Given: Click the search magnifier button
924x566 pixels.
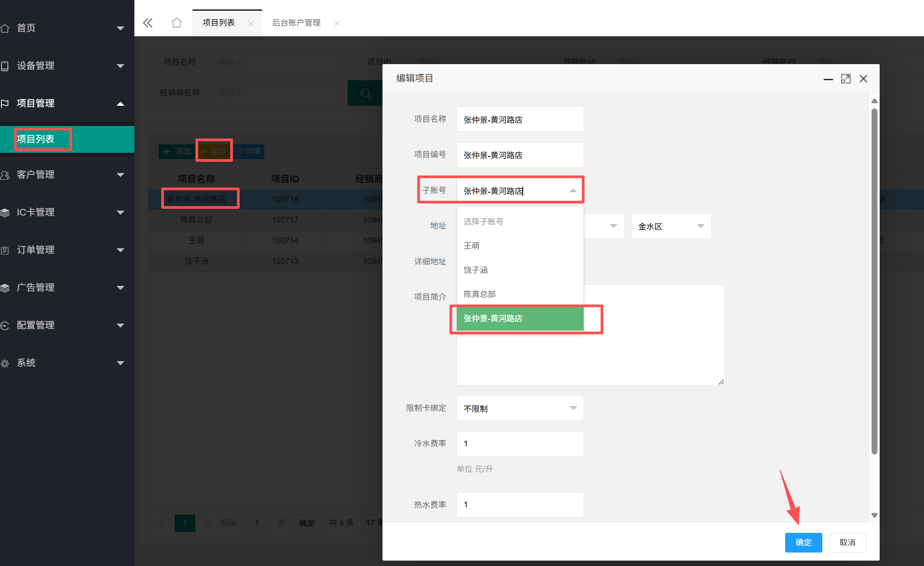Looking at the screenshot, I should point(365,93).
